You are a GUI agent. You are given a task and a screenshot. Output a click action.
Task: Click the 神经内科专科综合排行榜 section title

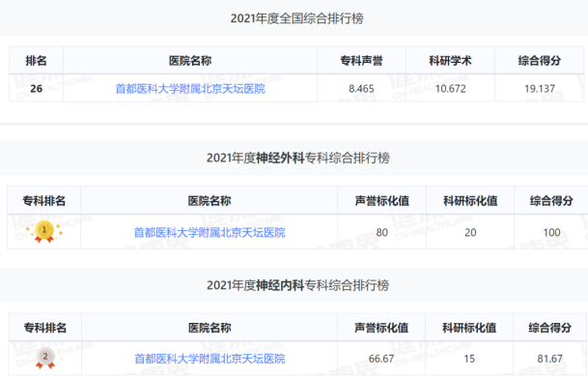[297, 285]
